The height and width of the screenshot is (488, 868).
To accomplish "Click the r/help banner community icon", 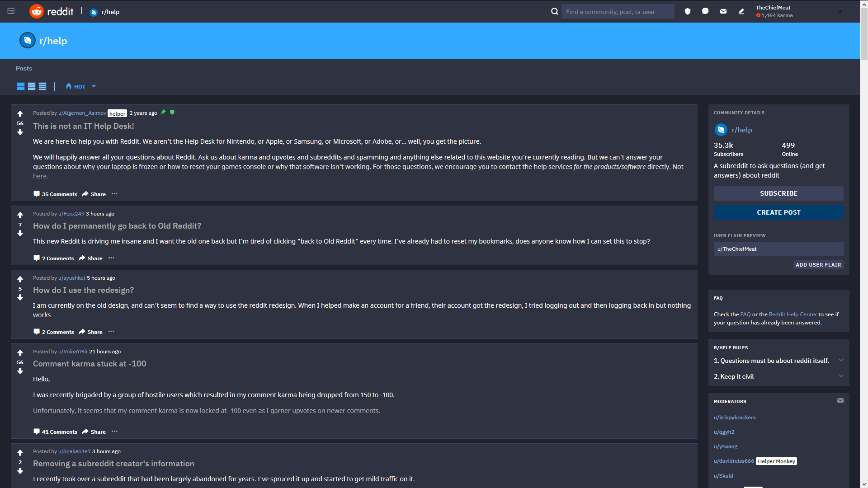I will tap(28, 40).
